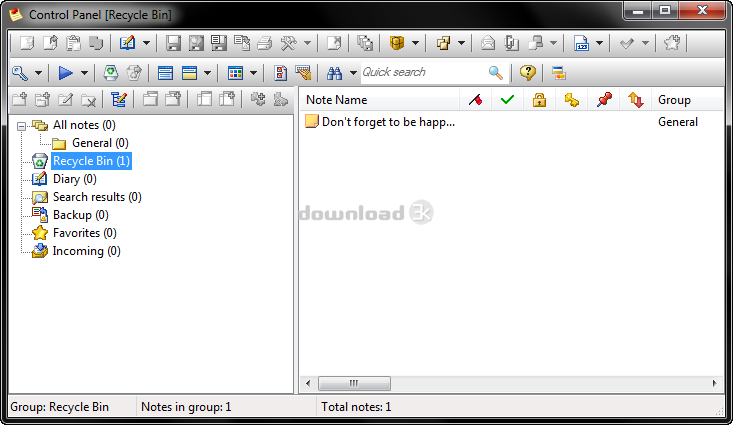The height and width of the screenshot is (425, 733).
Task: Click the yellow question mark help bubble
Action: (x=528, y=72)
